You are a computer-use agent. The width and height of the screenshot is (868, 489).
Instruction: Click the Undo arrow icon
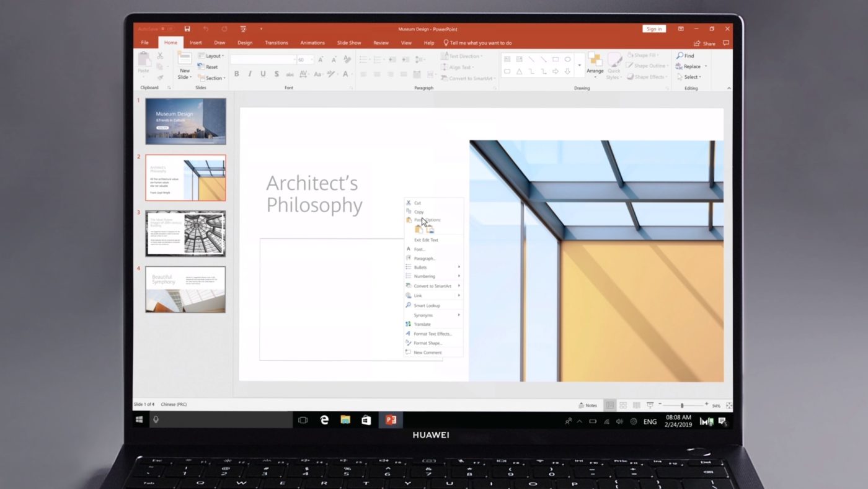tap(205, 29)
